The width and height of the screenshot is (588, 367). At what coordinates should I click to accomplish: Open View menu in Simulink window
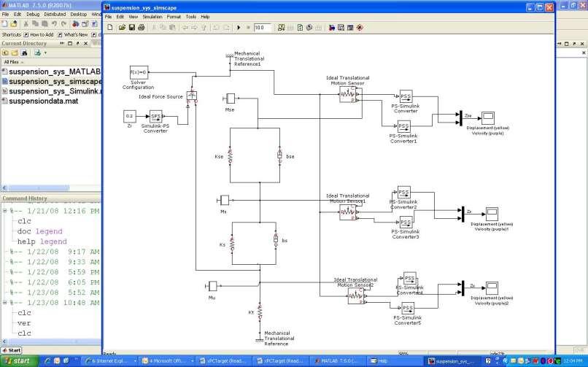133,17
